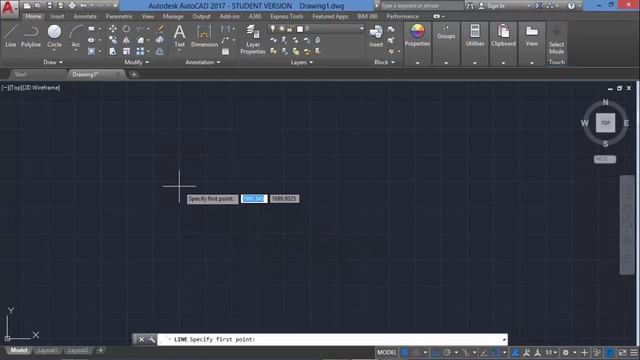The height and width of the screenshot is (360, 640).
Task: Switch to the Express Tools ribbon tab
Action: [287, 16]
